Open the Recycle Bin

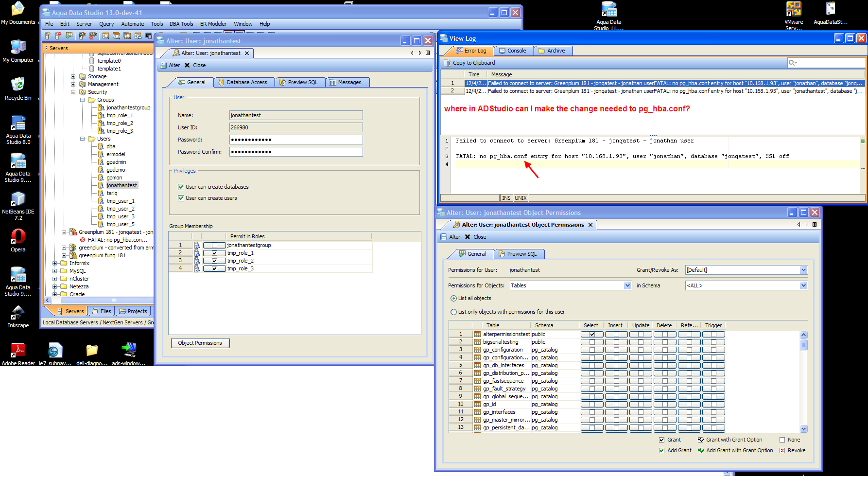click(x=18, y=89)
